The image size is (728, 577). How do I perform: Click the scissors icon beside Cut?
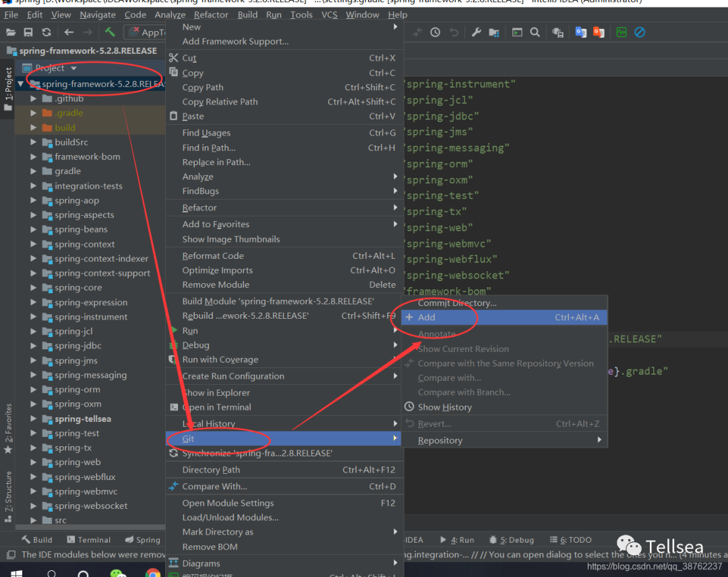[x=174, y=57]
